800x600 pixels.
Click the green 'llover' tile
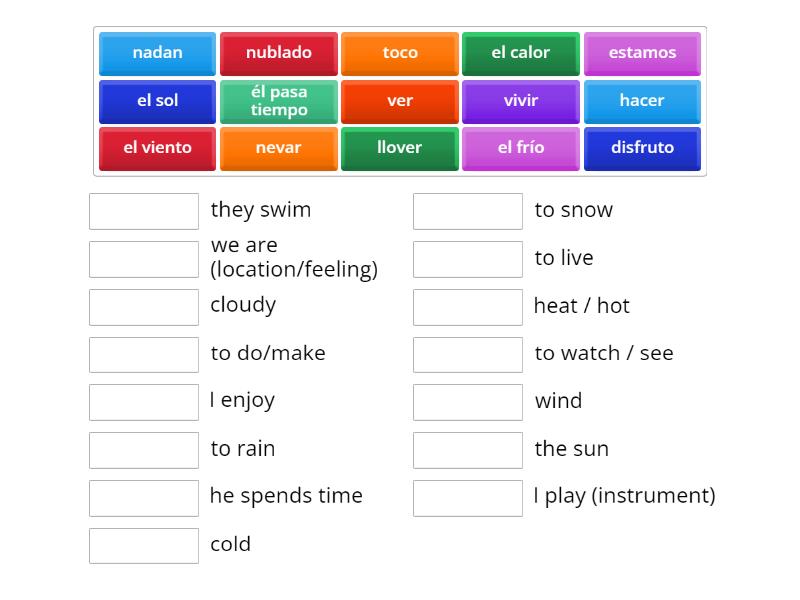point(400,148)
